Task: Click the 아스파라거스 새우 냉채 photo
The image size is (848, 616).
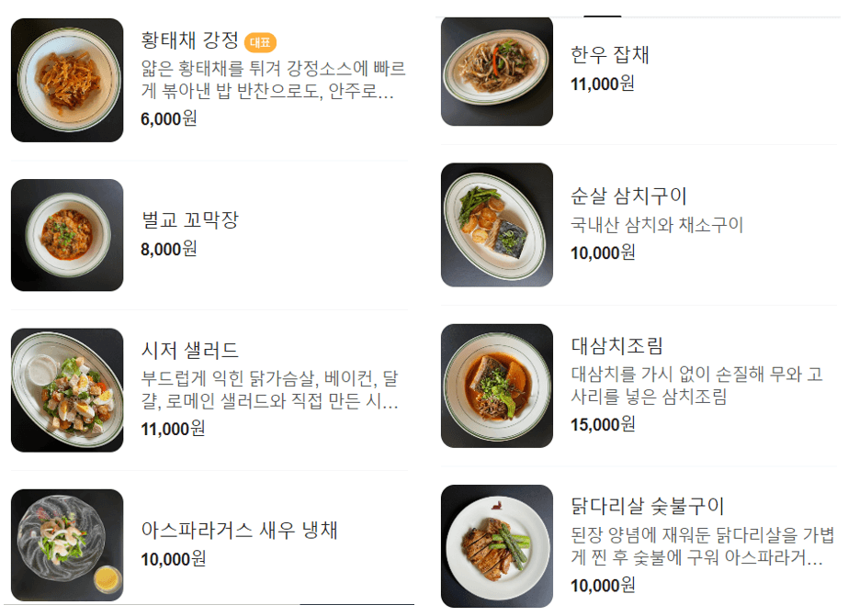Action: click(66, 543)
